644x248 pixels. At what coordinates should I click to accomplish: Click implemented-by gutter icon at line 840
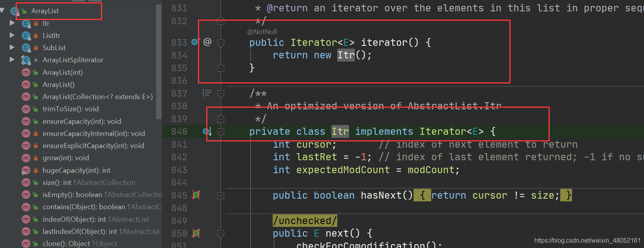click(207, 131)
